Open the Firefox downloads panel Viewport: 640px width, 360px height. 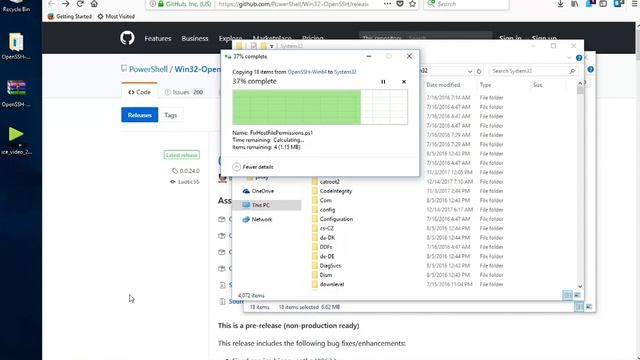pos(560,4)
